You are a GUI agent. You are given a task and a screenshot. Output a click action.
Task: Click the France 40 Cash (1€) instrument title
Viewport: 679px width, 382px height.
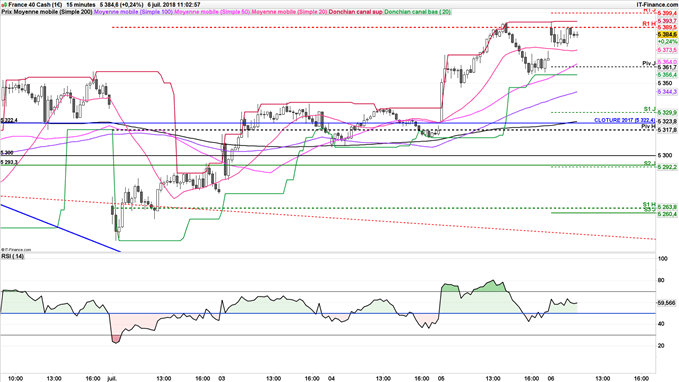pyautogui.click(x=35, y=5)
